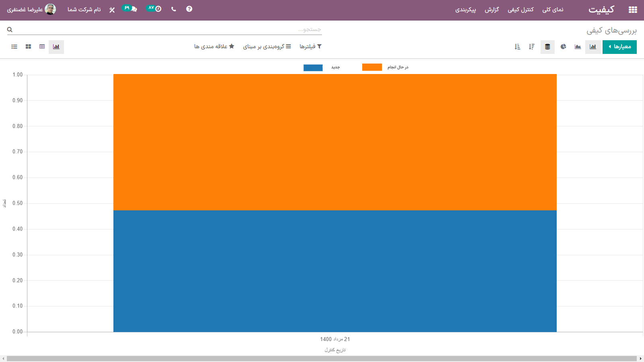The height and width of the screenshot is (362, 644).
Task: Click the تاریخ کنترل axis title
Action: [x=335, y=350]
